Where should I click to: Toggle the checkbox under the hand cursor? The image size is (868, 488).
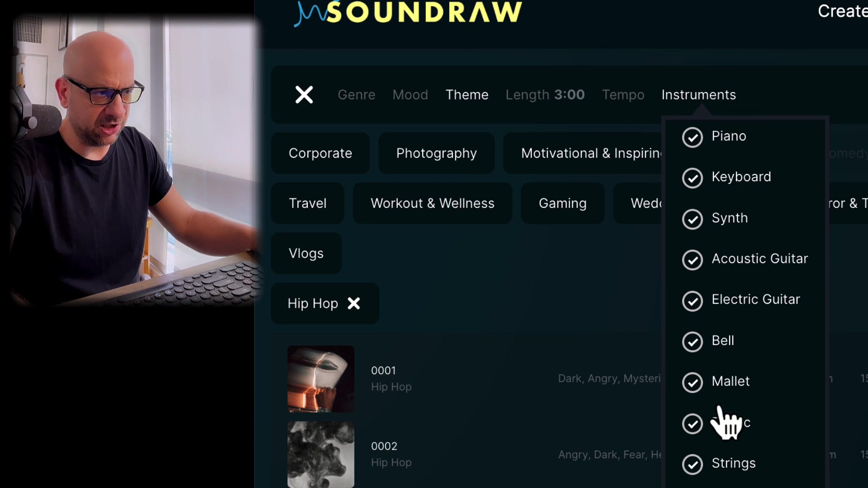pyautogui.click(x=692, y=424)
